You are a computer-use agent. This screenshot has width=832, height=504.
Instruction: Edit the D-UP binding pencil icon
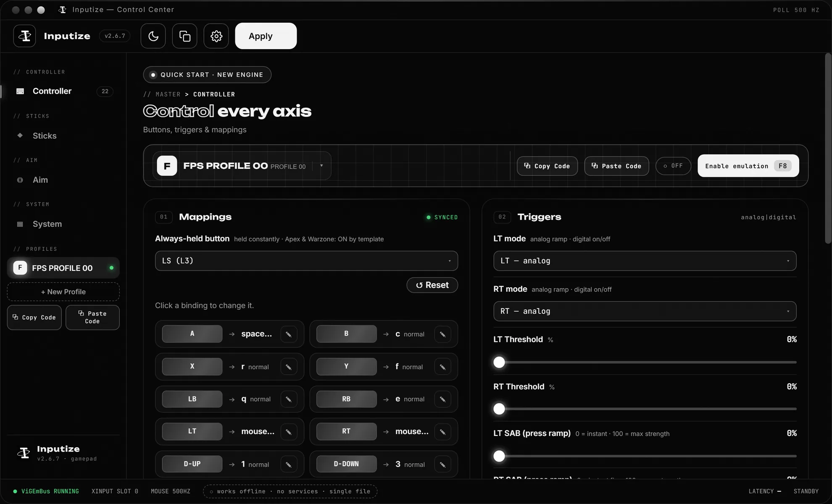point(289,465)
